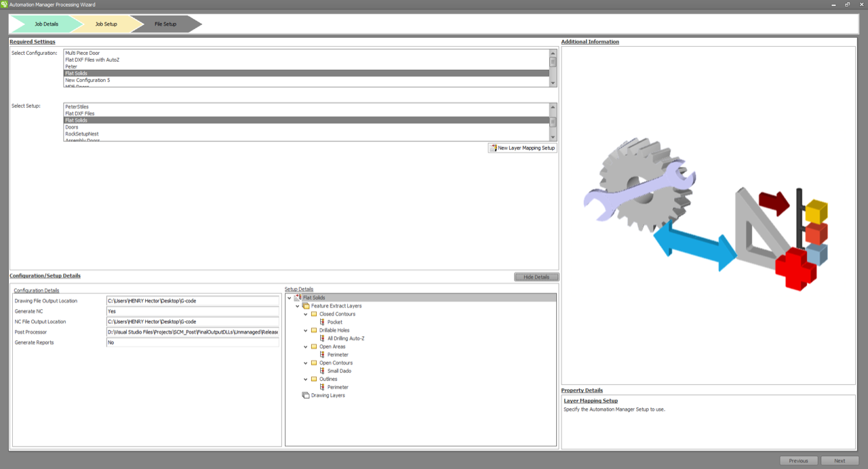
Task: Click the Pocket layer mapping icon
Action: 323,322
